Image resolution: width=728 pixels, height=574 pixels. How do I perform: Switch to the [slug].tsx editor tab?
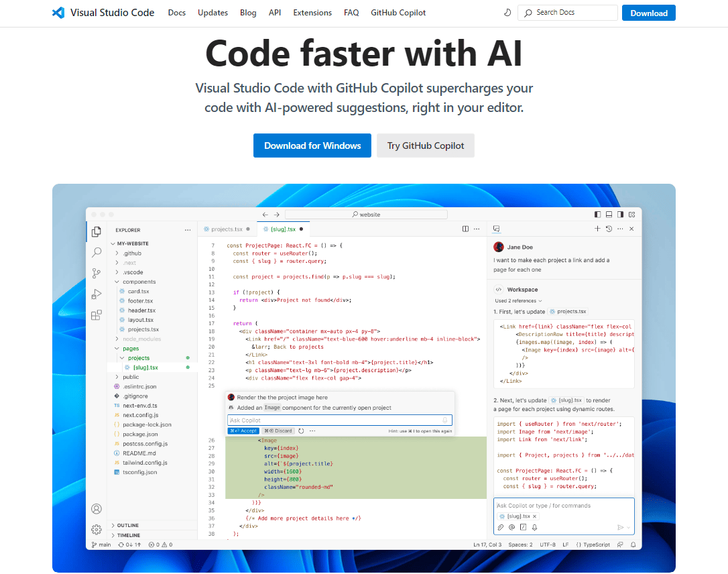283,229
